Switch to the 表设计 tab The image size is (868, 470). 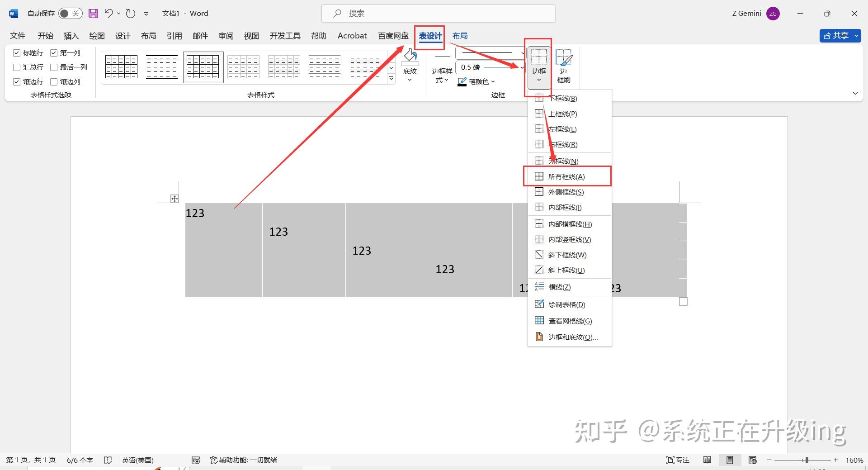click(x=430, y=36)
